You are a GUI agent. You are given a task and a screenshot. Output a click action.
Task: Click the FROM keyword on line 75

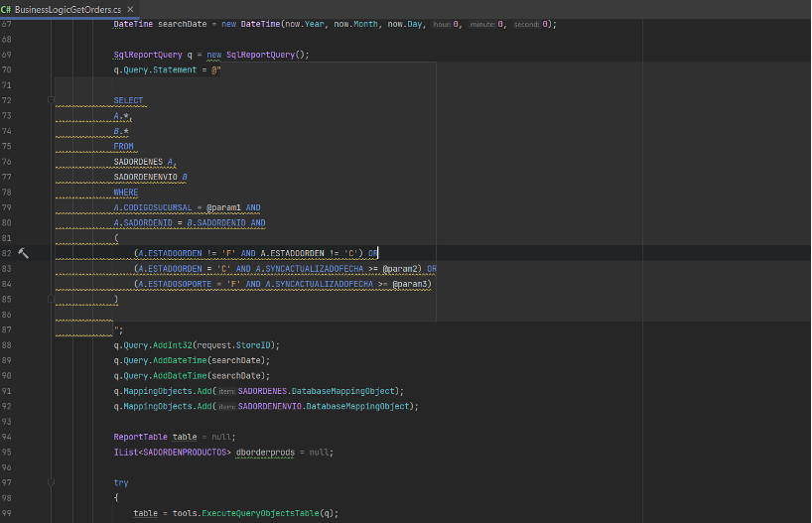click(123, 146)
